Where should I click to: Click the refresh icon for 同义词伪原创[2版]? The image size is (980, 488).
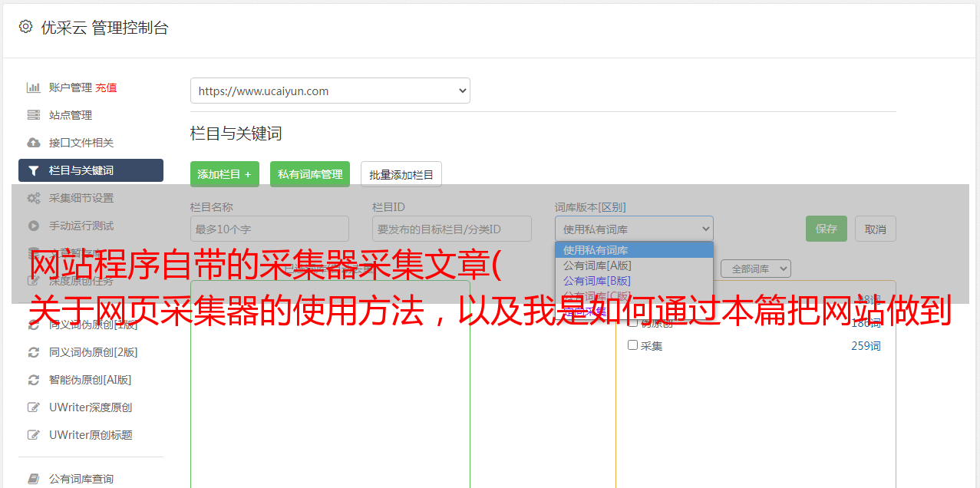pyautogui.click(x=33, y=352)
